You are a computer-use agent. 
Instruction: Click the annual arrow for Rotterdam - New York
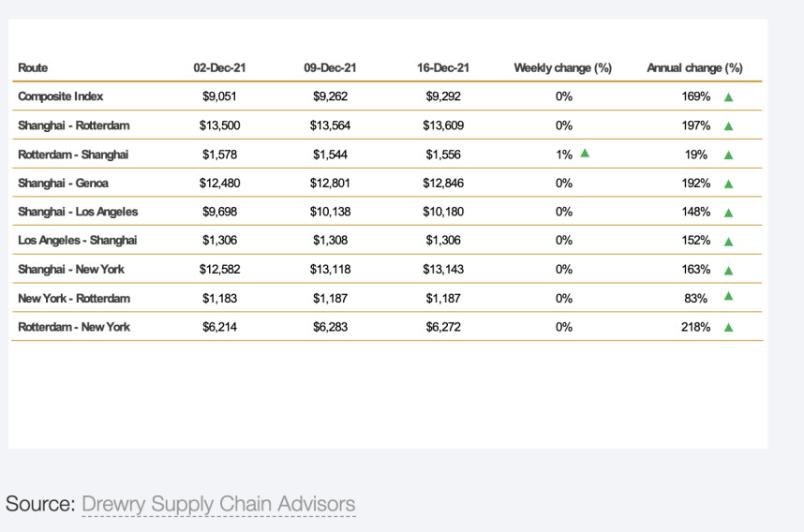(x=728, y=328)
